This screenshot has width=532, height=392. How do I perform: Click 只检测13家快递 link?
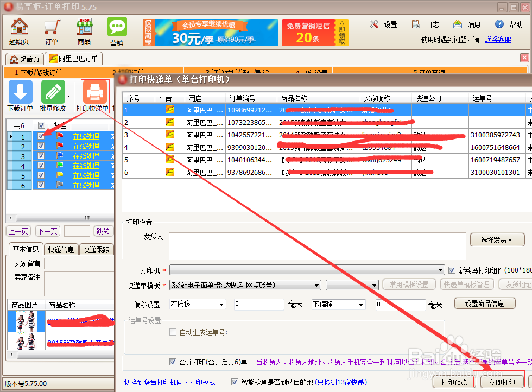(x=341, y=382)
